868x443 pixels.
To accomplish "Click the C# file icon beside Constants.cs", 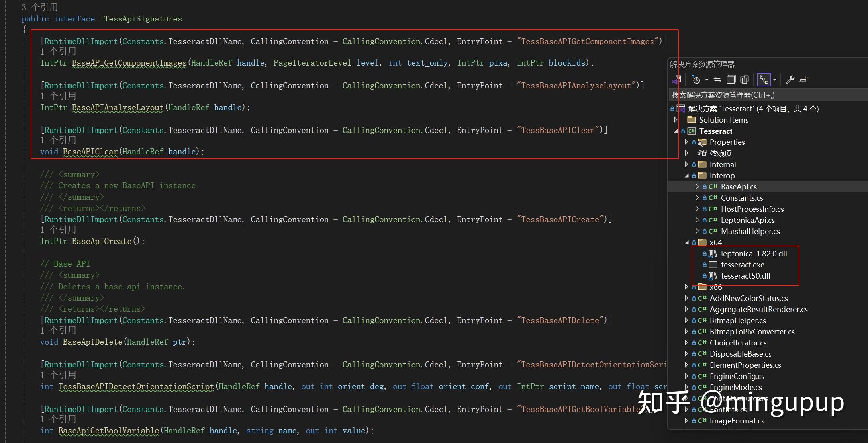I will point(713,197).
